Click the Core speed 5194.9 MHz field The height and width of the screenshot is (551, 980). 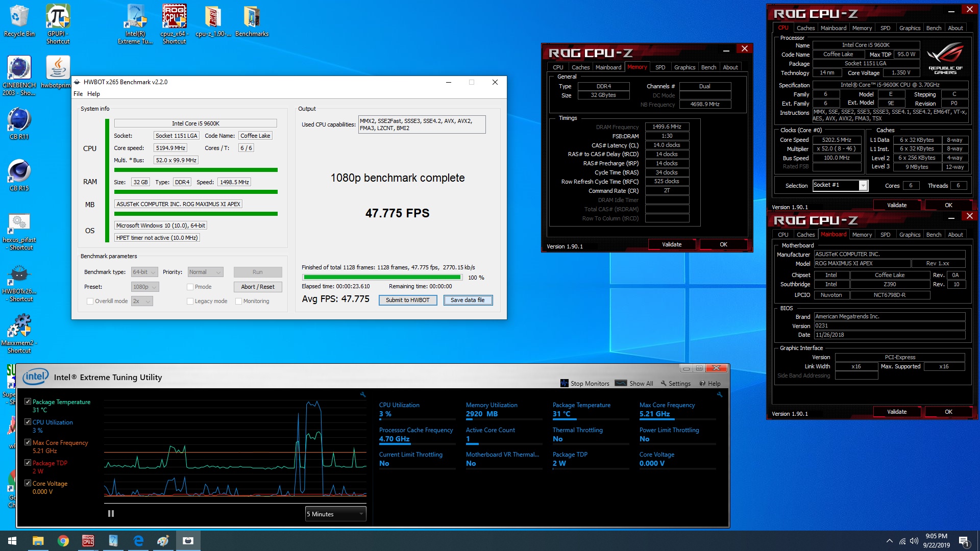(170, 148)
